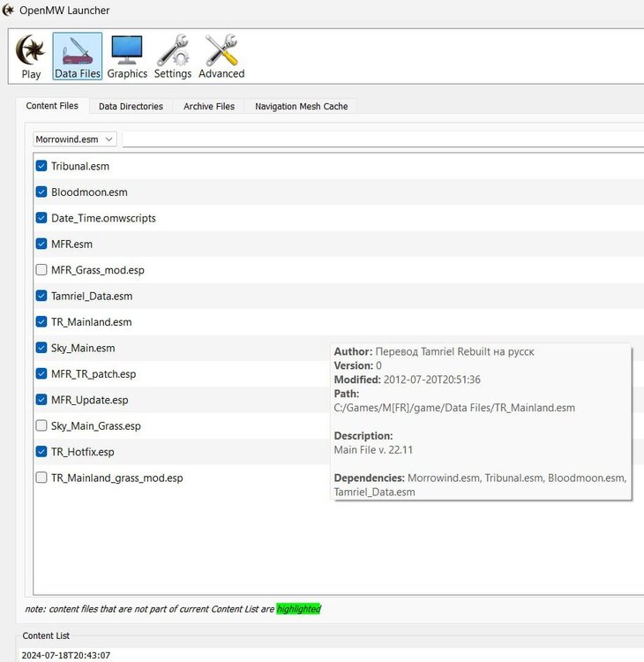This screenshot has height=662, width=644.
Task: Select the TR_Mainland_grass_mod.esp file name
Action: click(x=117, y=478)
